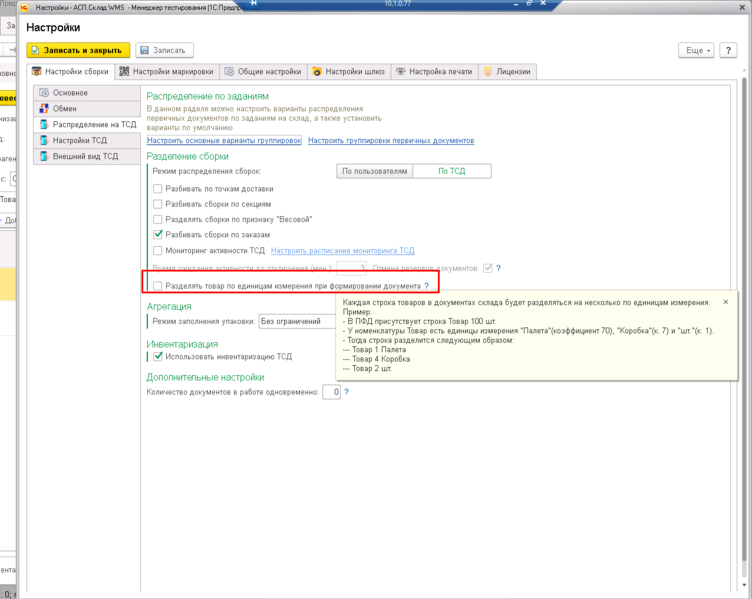Open the 'Обмен' section in sidebar
The height and width of the screenshot is (599, 752).
click(87, 108)
